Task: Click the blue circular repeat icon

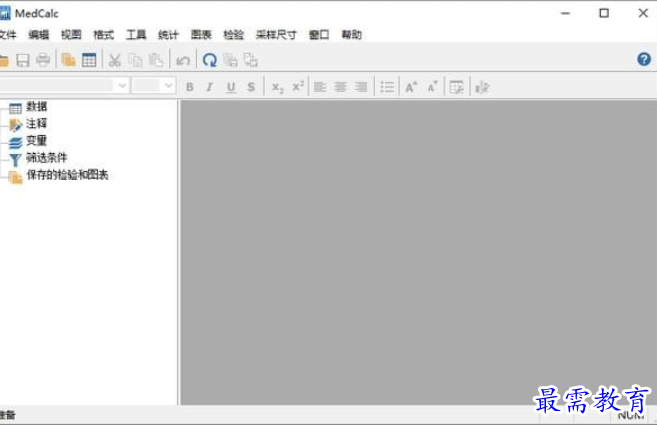Action: pos(210,61)
